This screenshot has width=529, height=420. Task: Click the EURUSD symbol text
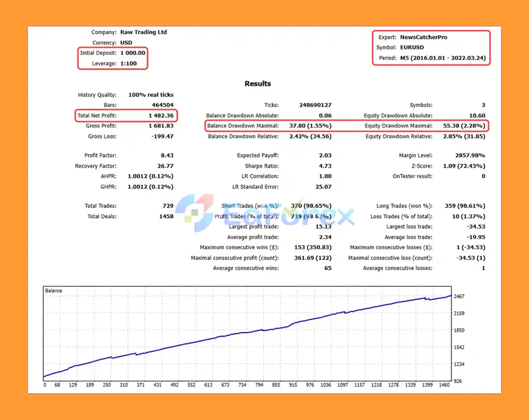(x=412, y=48)
